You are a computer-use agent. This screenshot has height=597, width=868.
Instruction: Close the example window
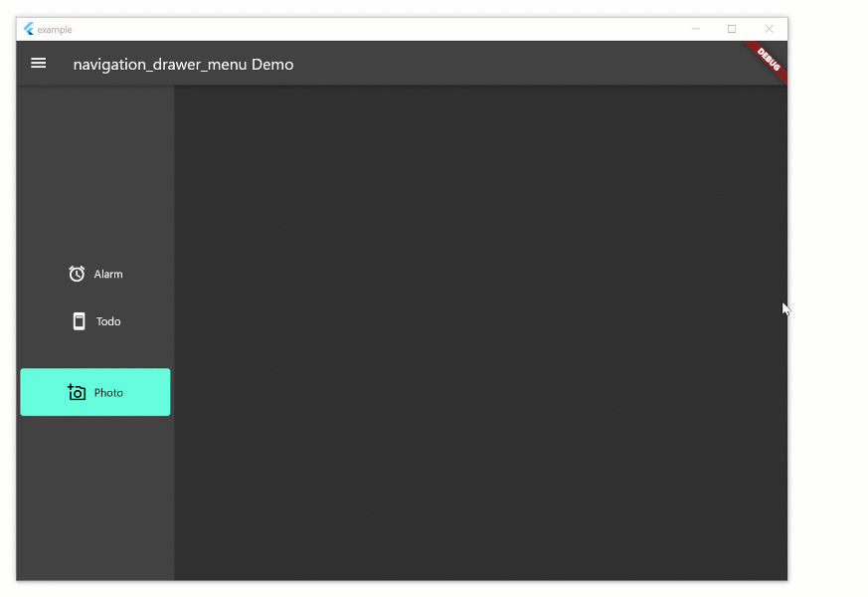click(x=769, y=29)
